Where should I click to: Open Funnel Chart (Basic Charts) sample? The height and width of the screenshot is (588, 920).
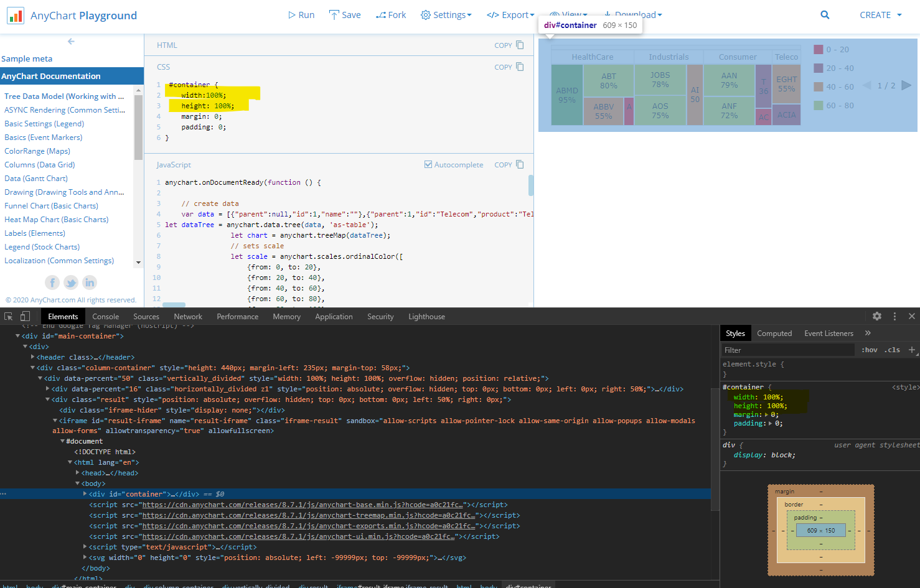coord(51,206)
